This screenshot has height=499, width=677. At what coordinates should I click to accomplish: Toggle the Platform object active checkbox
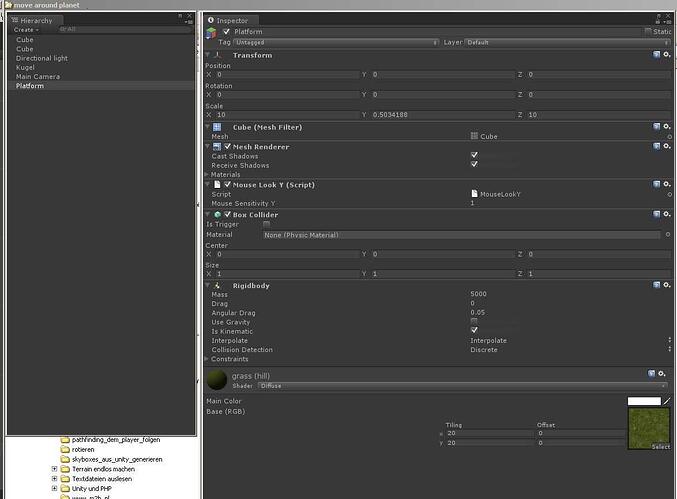pyautogui.click(x=227, y=31)
